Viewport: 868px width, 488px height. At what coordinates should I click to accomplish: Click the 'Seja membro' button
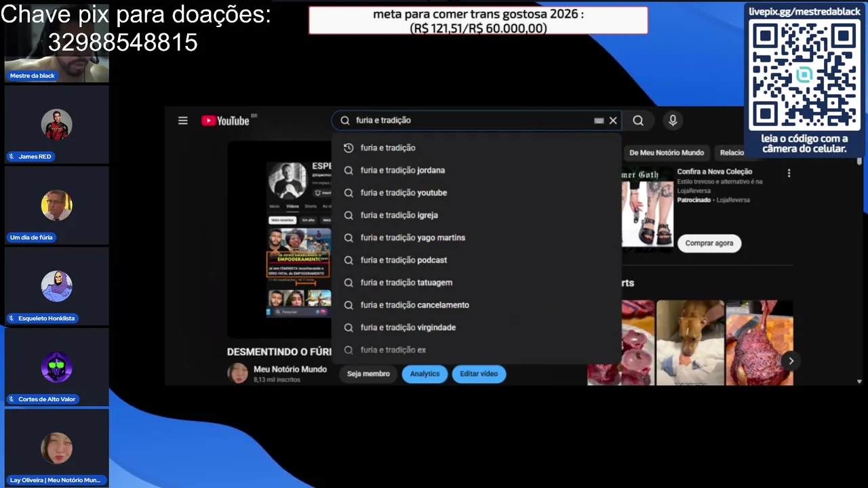click(x=368, y=373)
